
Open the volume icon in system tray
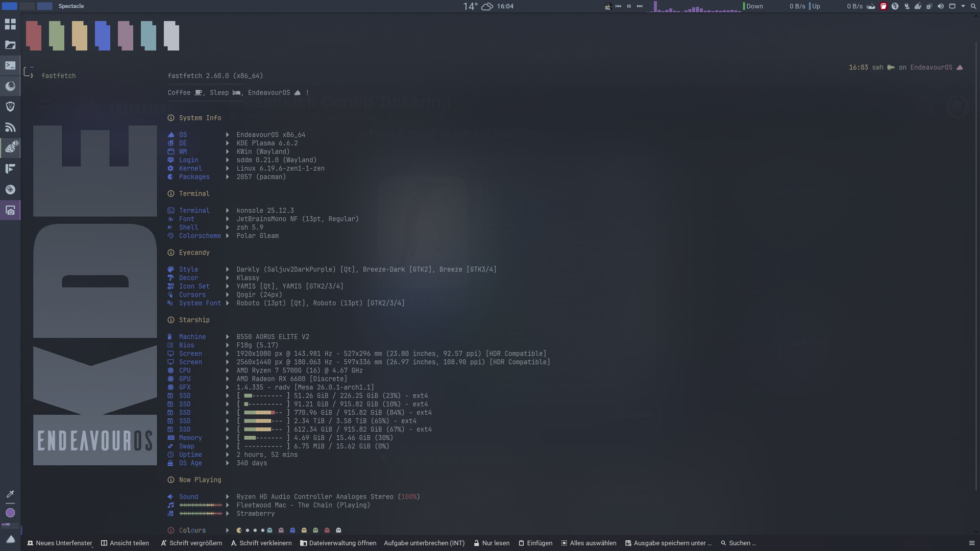click(941, 6)
